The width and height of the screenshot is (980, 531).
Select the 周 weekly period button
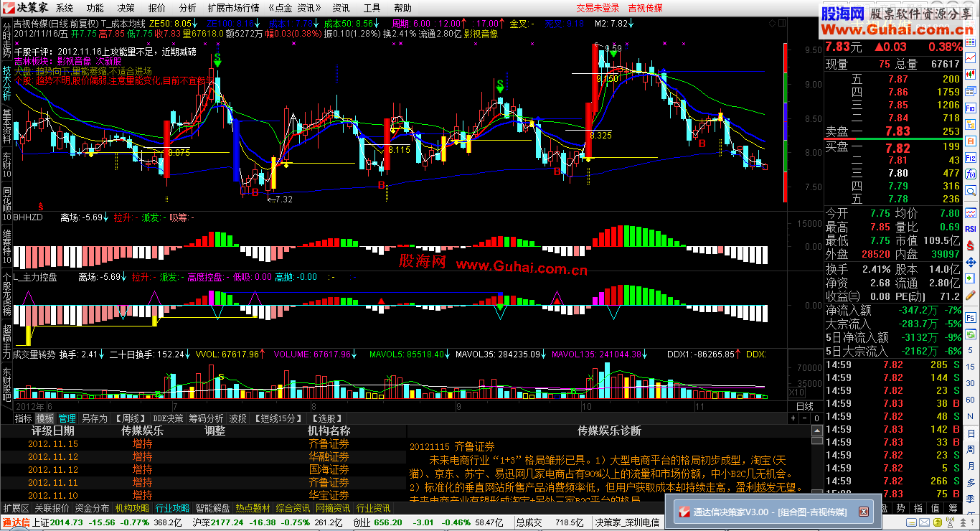tap(970, 449)
